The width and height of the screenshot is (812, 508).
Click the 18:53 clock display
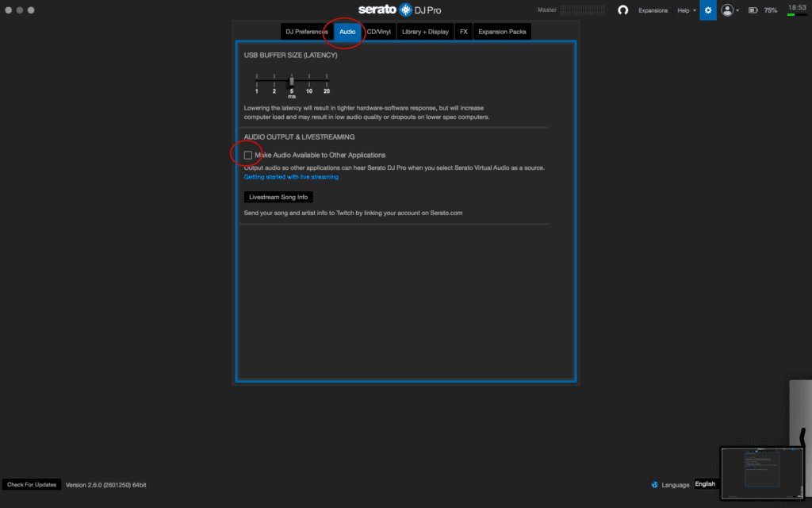tap(797, 7)
